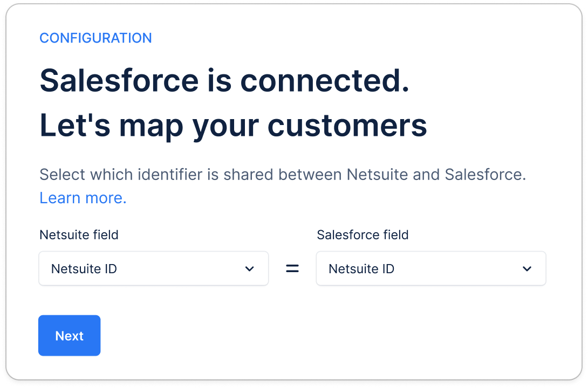Click the word 'customers' in the heading

pos(347,125)
